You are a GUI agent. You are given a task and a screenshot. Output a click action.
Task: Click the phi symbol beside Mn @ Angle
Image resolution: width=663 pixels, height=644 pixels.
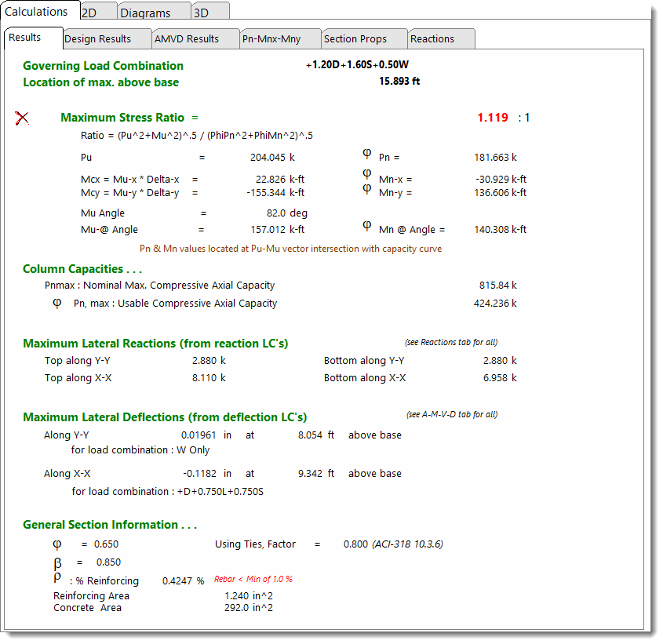pyautogui.click(x=366, y=226)
